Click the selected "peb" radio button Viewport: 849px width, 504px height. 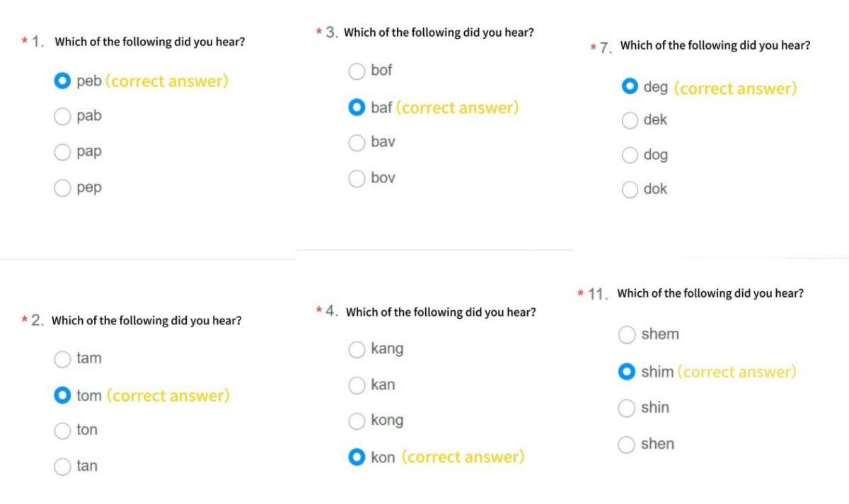(x=63, y=81)
